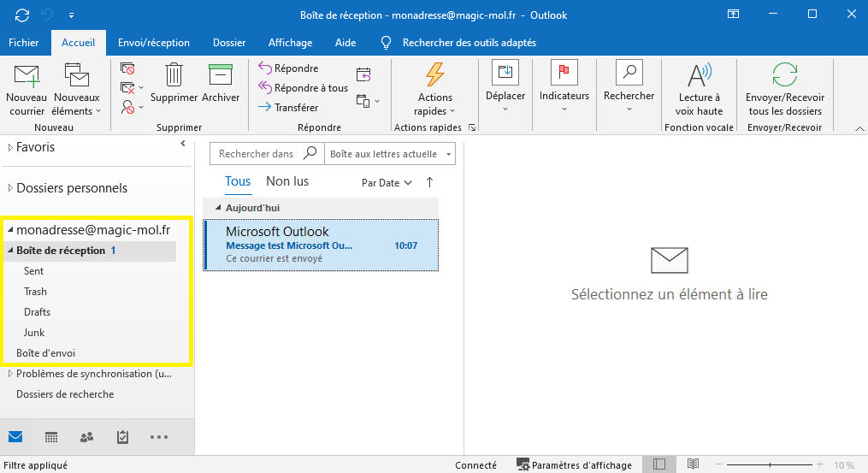Reply using Répondre
This screenshot has width=868, height=473.
tap(288, 68)
